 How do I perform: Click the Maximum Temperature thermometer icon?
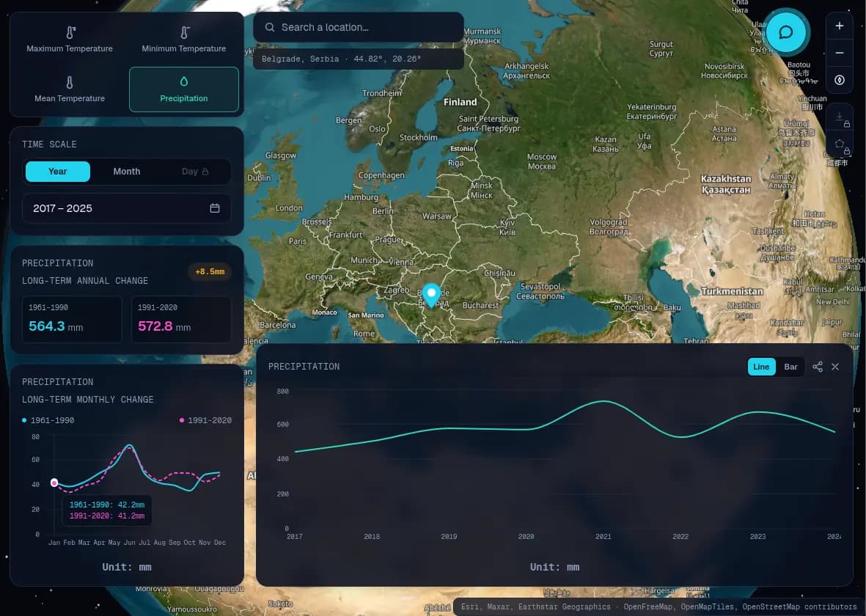tap(70, 32)
